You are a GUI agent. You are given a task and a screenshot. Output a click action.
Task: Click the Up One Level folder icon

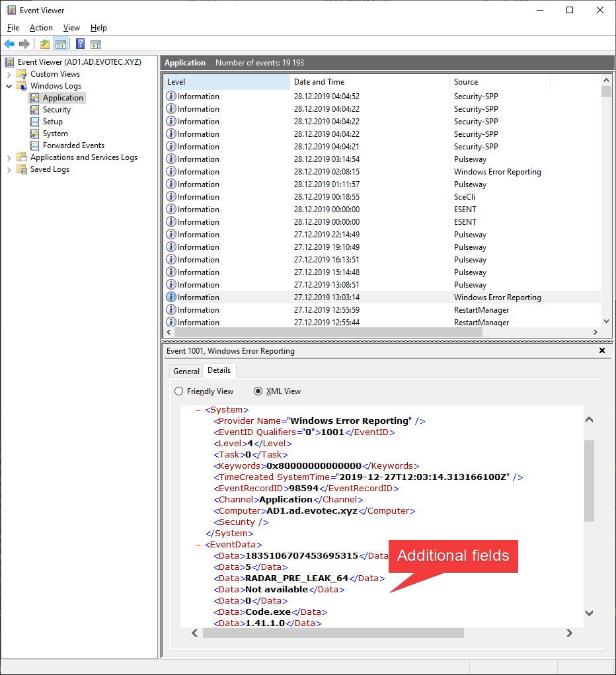44,44
